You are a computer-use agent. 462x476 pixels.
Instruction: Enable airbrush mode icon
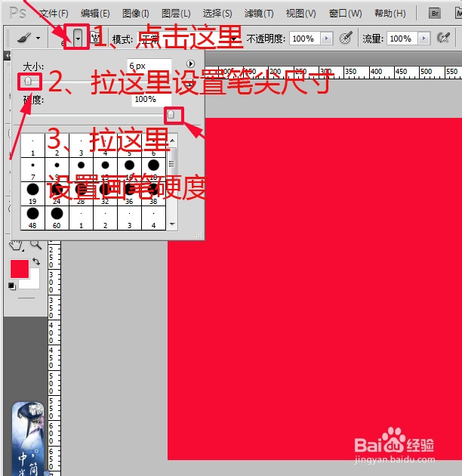click(443, 39)
